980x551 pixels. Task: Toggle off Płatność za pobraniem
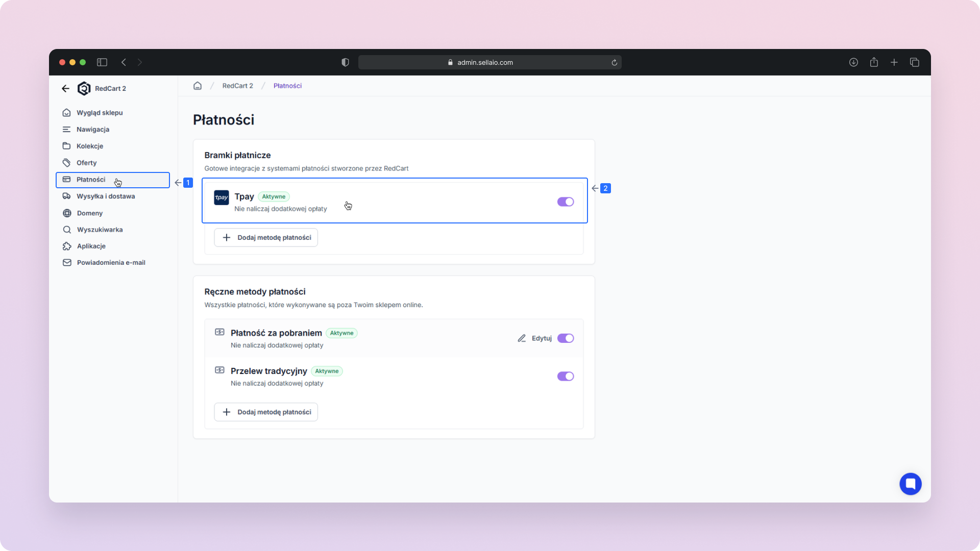(565, 338)
